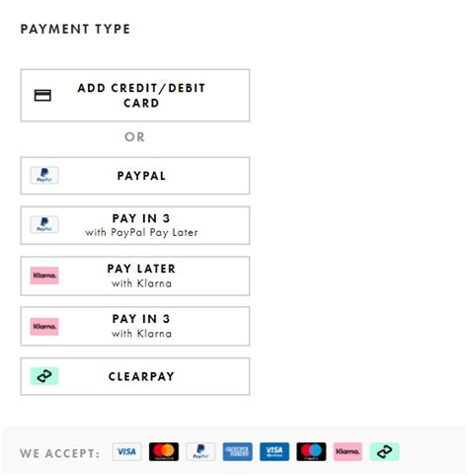Click PayPal logo in Pay in 3 option
The width and height of the screenshot is (468, 476).
[44, 225]
